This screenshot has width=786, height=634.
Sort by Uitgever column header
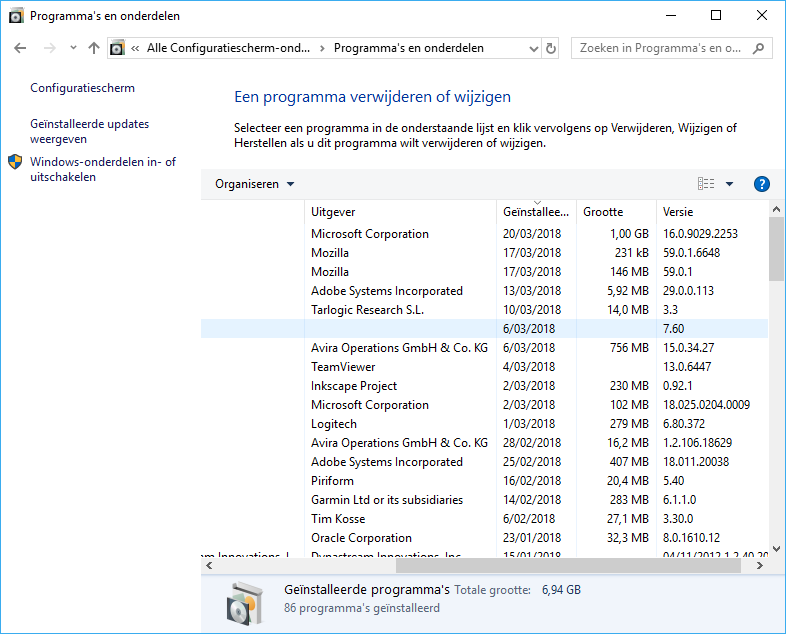tap(400, 212)
